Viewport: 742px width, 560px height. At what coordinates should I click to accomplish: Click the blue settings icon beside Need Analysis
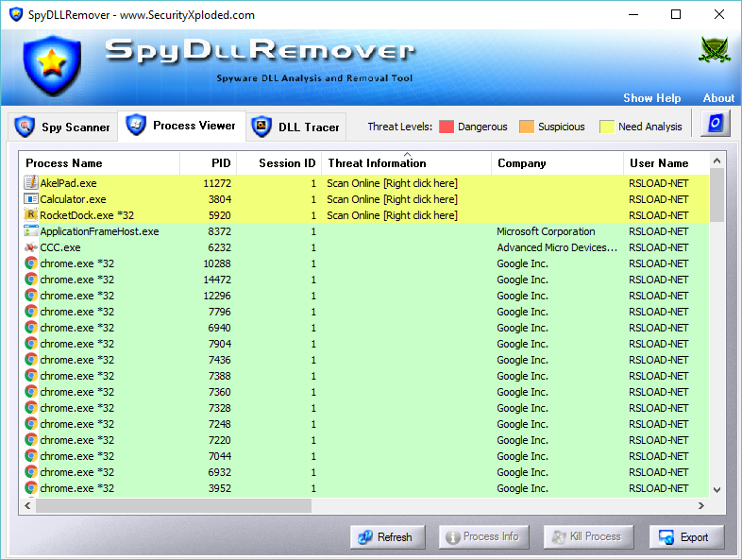tap(715, 124)
